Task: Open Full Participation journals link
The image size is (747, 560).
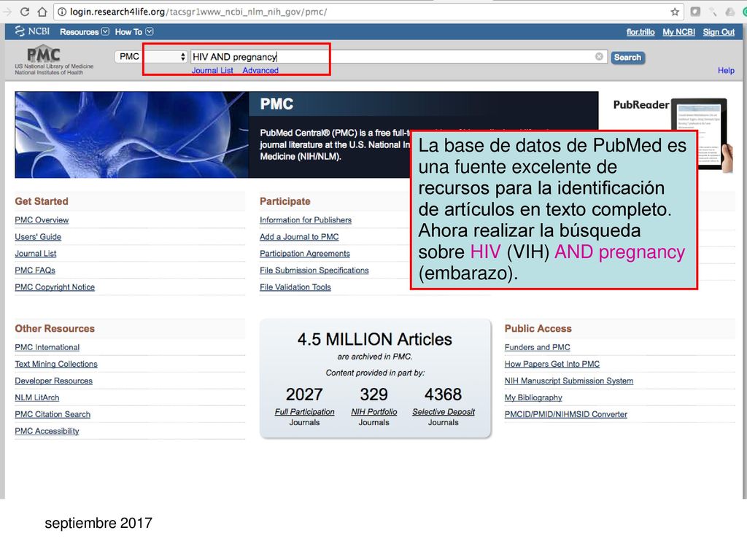Action: click(304, 412)
